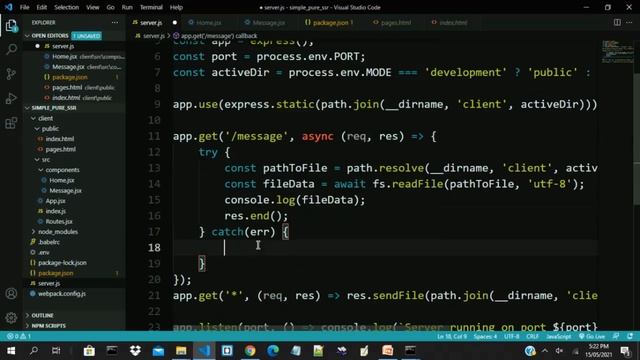Click UTF-8 encoding in status bar
The image size is (640, 360).
(511, 336)
